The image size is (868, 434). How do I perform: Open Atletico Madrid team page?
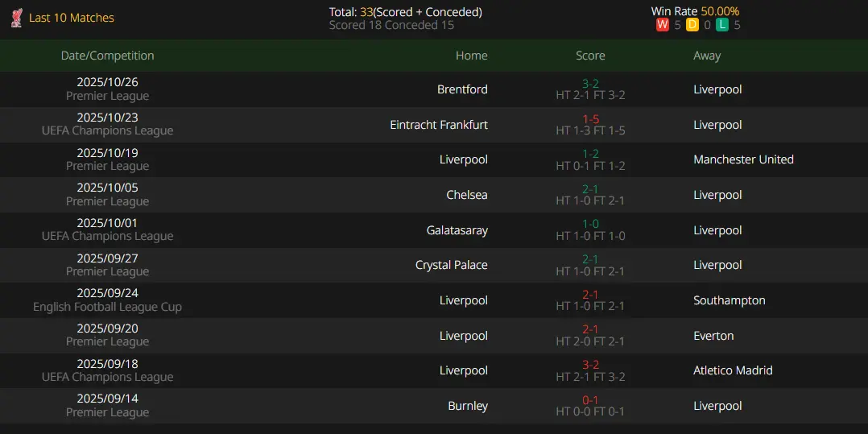(x=733, y=370)
